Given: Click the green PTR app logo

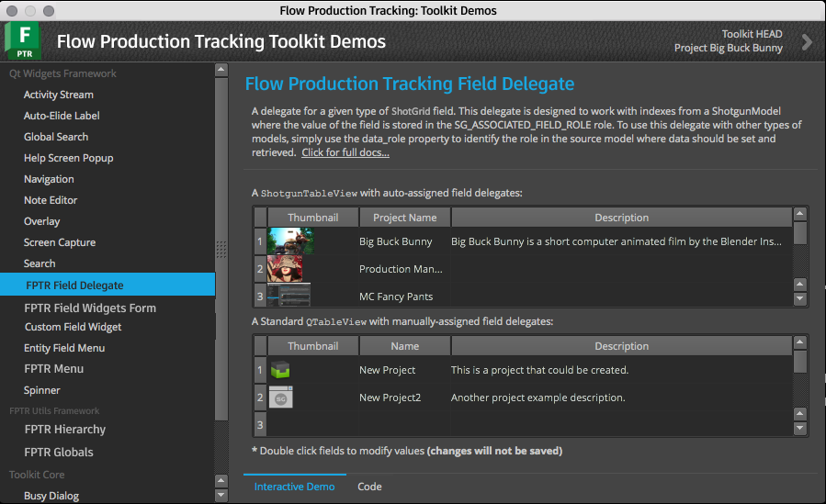Looking at the screenshot, I should coord(23,40).
